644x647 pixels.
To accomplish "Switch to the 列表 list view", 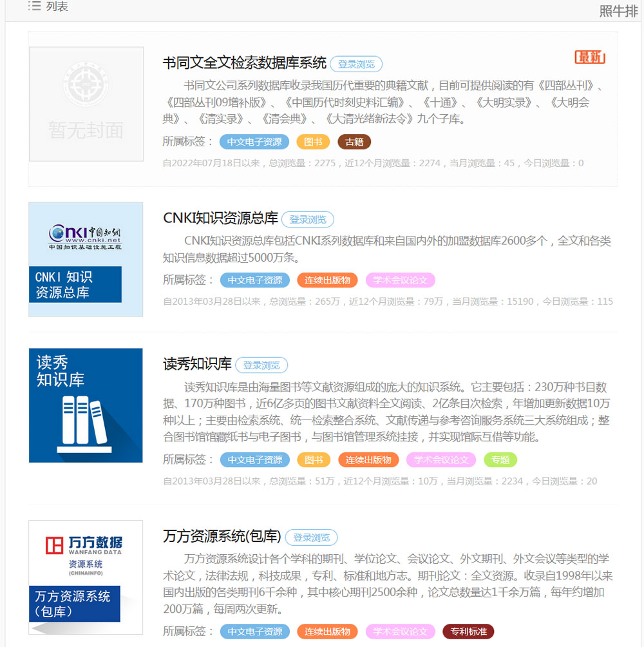I will [48, 6].
